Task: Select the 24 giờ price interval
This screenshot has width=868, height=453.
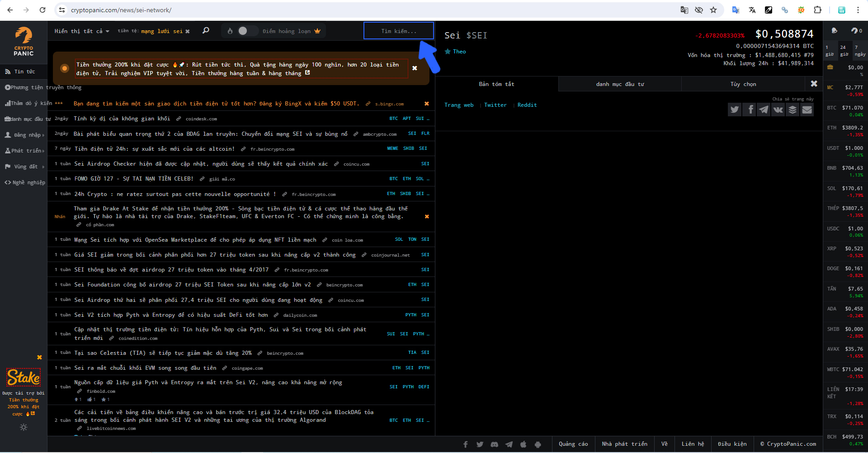Action: 844,50
